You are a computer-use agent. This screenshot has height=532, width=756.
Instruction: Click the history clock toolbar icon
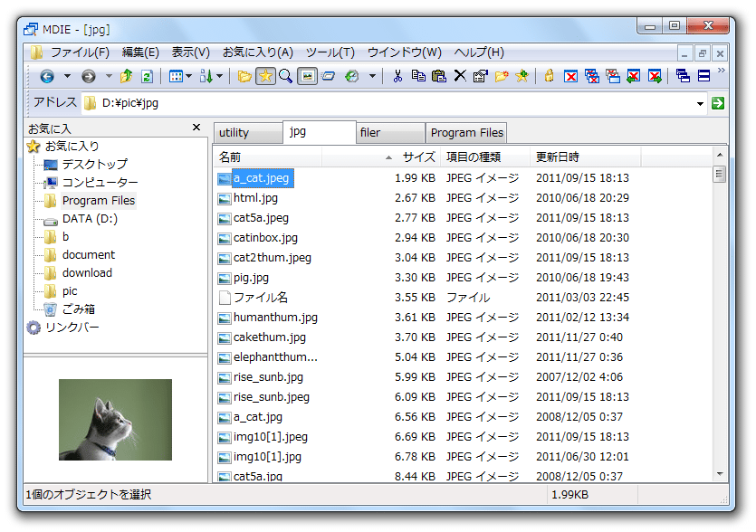(x=352, y=76)
